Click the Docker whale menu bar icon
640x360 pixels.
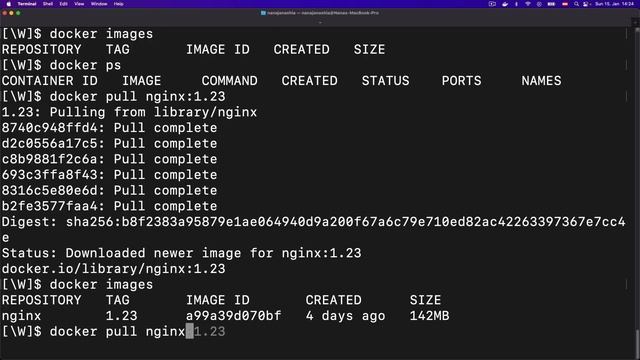coord(505,4)
